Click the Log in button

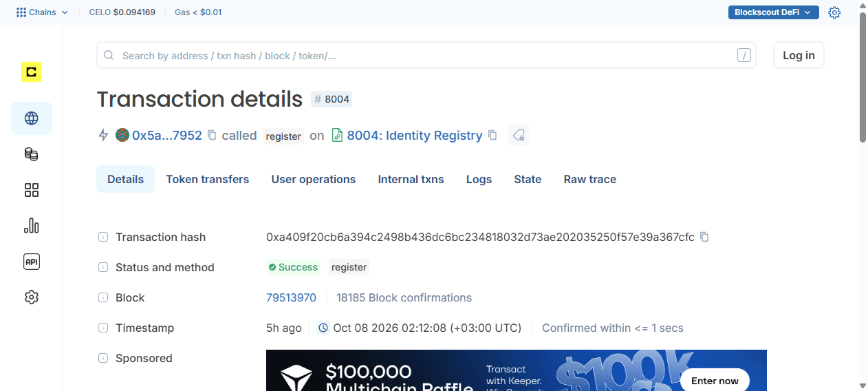point(799,55)
